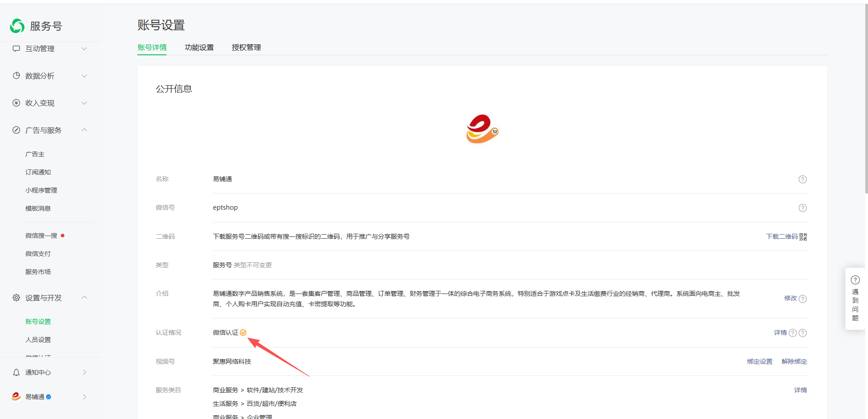
Task: Click the 修改 link for 介绍
Action: coord(790,298)
